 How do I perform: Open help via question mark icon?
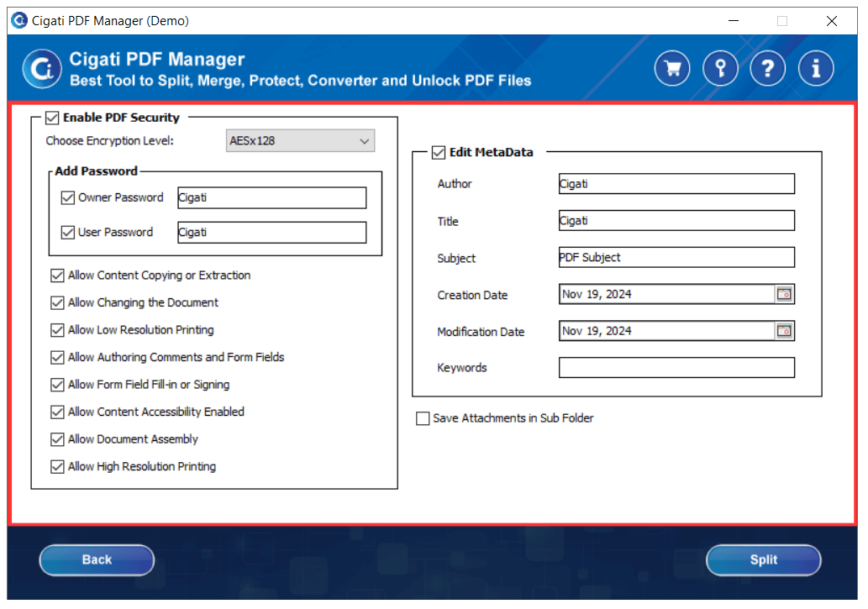[768, 69]
